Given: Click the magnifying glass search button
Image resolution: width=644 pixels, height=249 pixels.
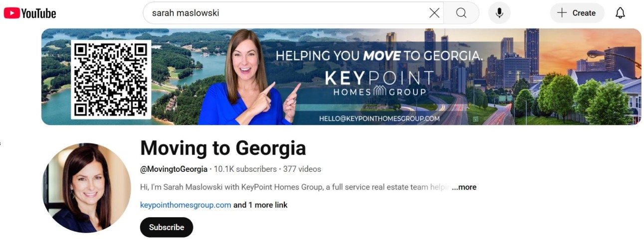Looking at the screenshot, I should 461,13.
